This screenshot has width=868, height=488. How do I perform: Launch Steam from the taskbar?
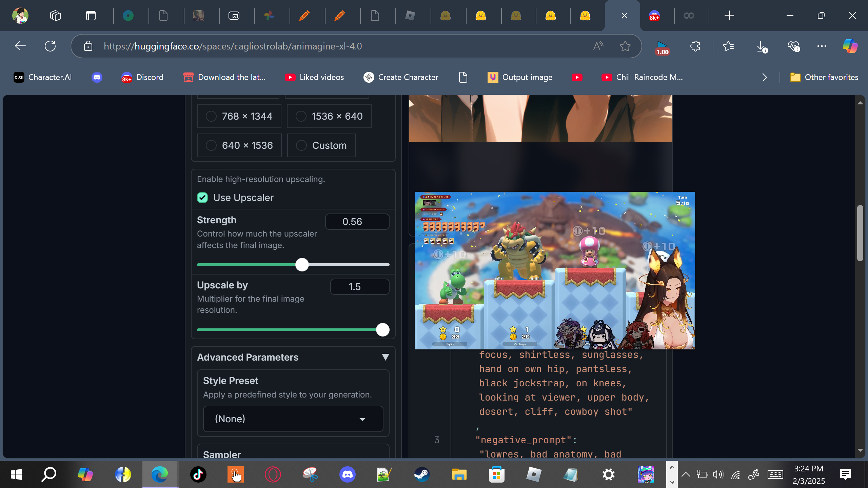click(x=422, y=474)
